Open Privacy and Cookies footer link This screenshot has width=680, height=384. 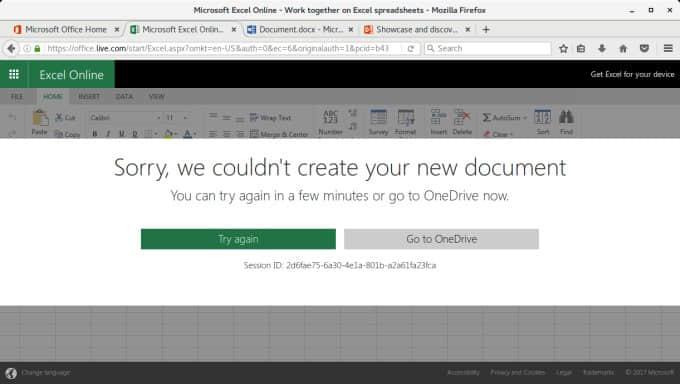coord(518,372)
